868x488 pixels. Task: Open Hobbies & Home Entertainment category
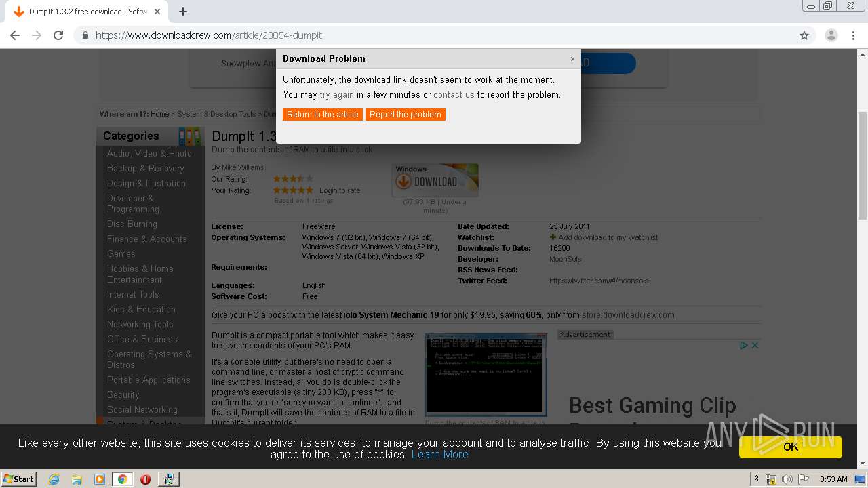140,274
